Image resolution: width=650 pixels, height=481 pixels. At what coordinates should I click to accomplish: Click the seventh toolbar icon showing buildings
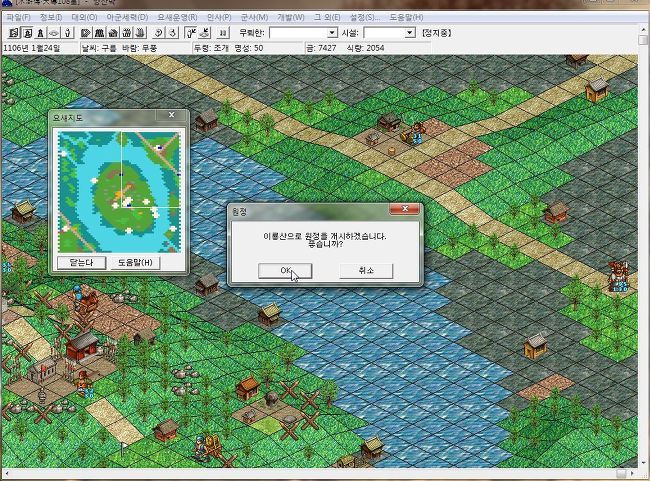[99, 32]
